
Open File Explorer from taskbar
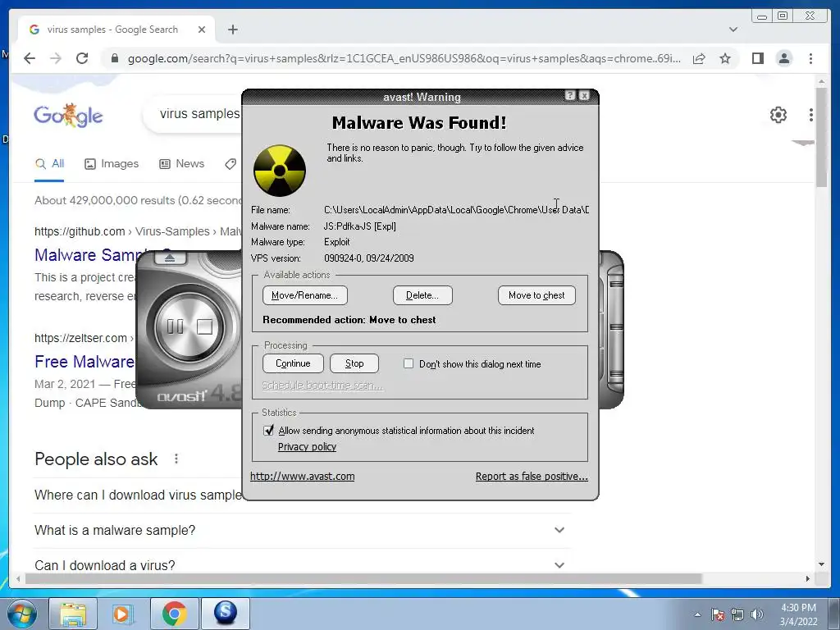pyautogui.click(x=73, y=614)
